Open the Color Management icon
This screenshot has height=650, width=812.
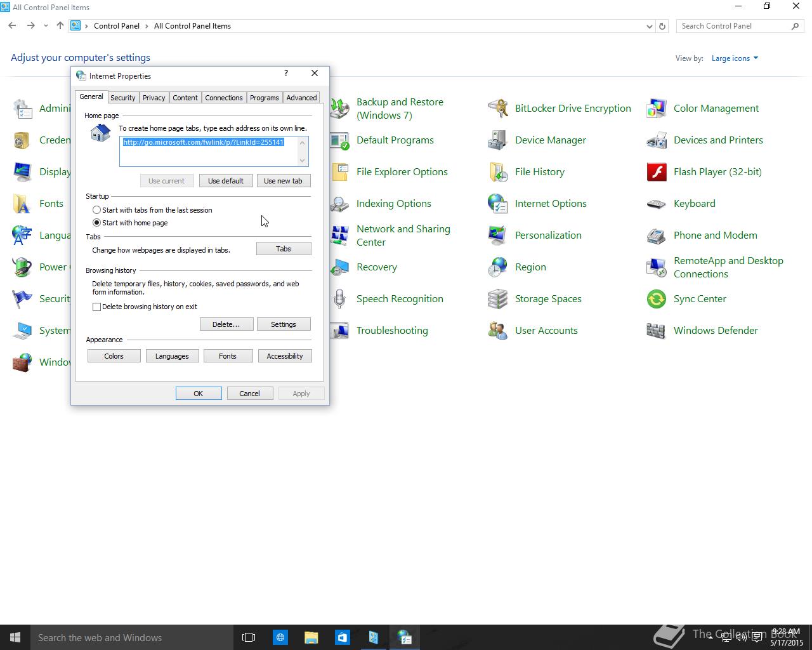[657, 109]
